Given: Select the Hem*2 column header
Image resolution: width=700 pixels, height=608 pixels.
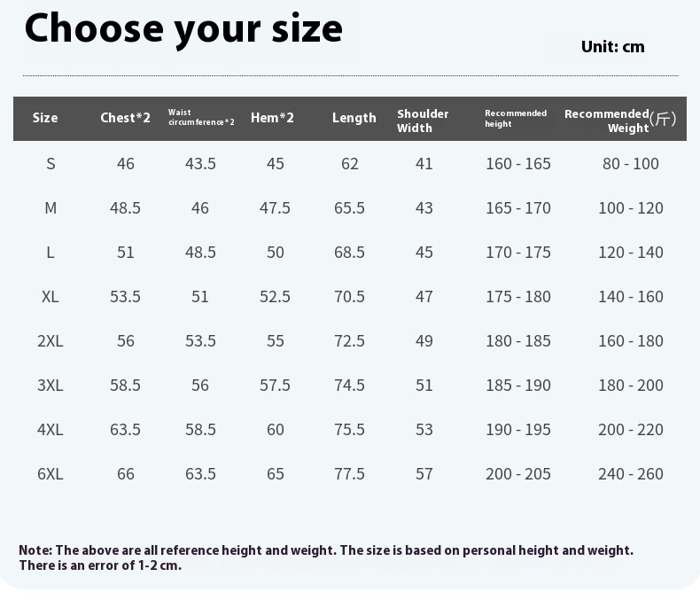Looking at the screenshot, I should coord(272,118).
